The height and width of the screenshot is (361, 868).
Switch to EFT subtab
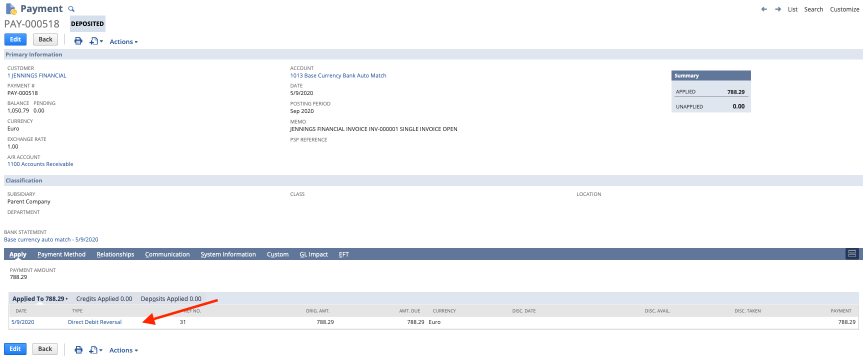343,254
